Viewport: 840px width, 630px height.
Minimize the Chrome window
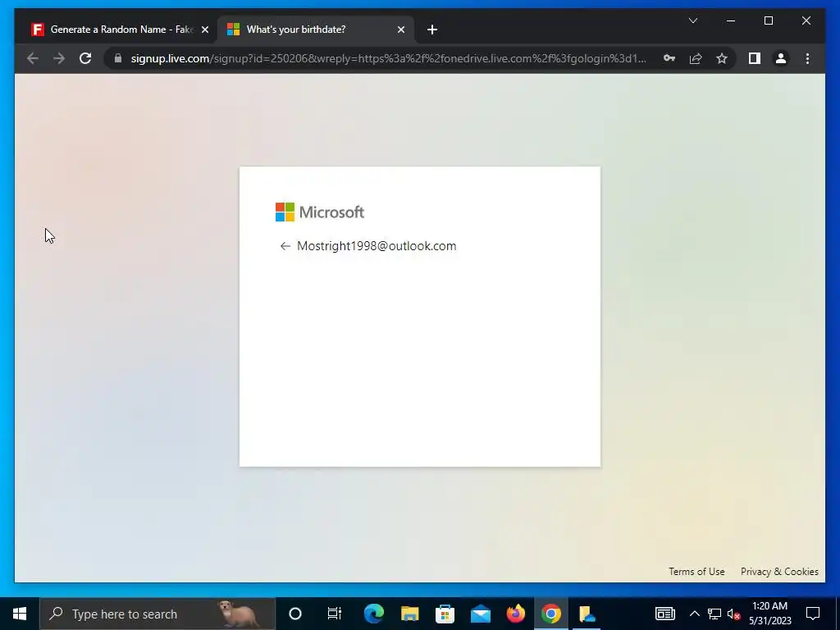pyautogui.click(x=731, y=21)
